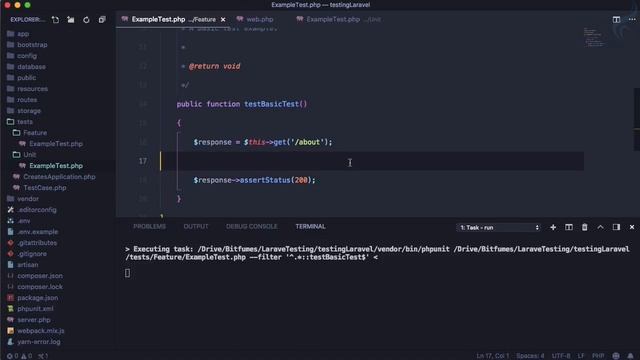Switch to the OUTPUT panel tab

point(196,227)
